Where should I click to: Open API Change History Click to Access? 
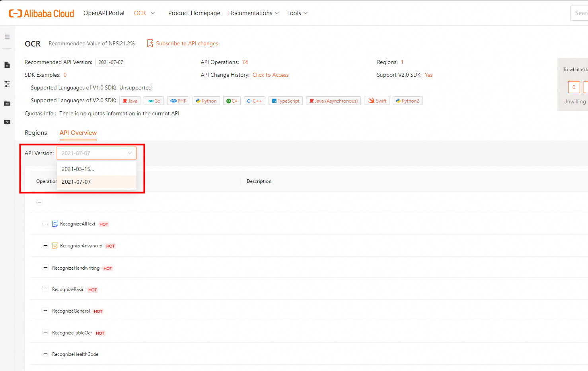click(x=271, y=75)
